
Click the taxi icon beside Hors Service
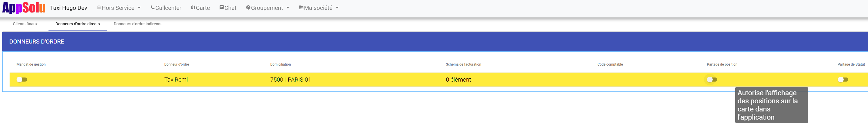[x=99, y=8]
